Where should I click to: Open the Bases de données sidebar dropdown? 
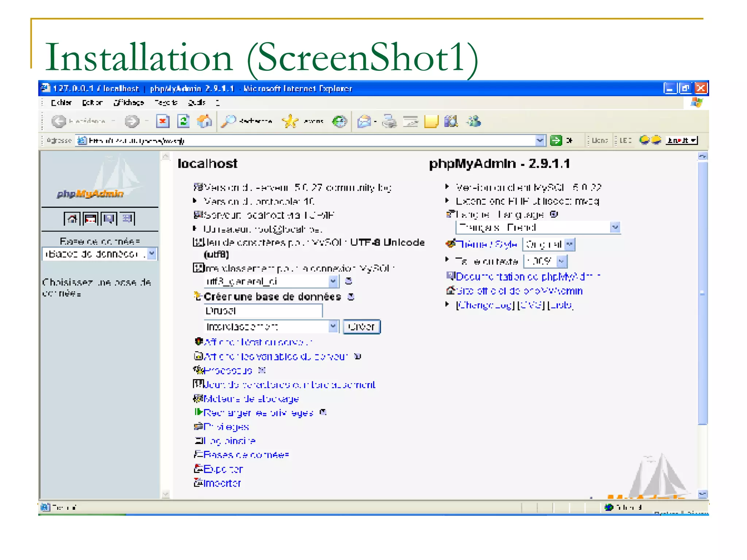152,253
